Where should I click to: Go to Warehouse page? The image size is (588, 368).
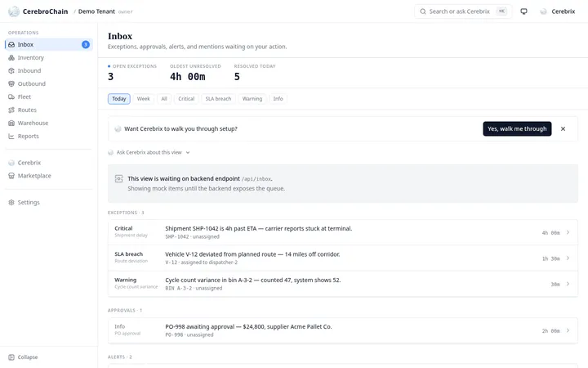(49, 123)
